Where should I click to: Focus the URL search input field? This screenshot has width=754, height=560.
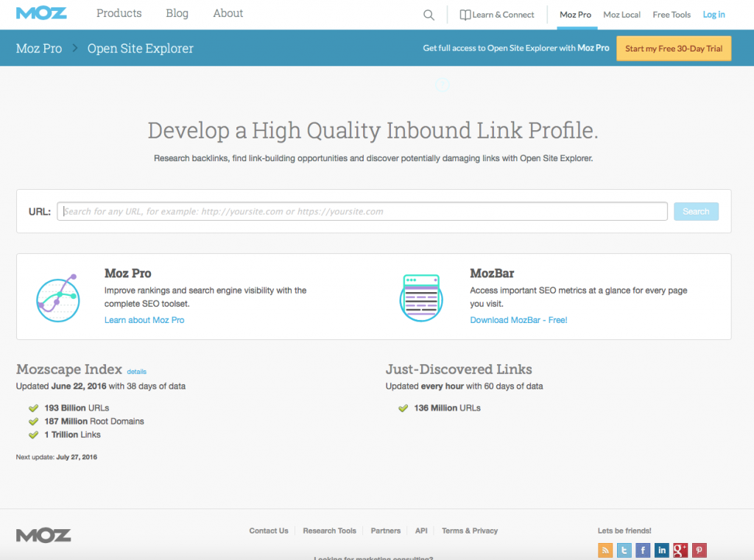click(362, 211)
